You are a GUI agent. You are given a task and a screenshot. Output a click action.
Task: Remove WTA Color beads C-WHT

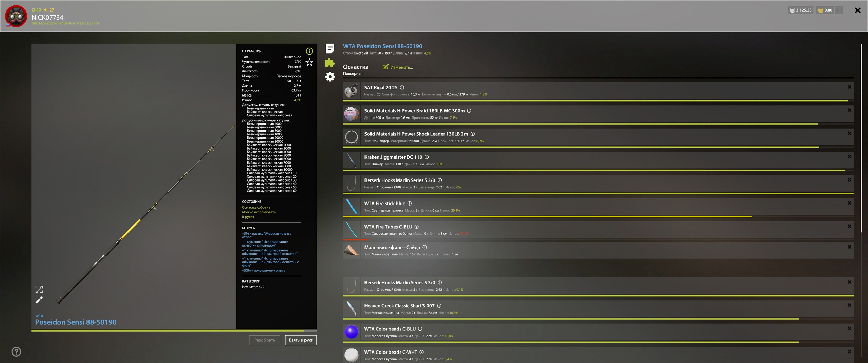tap(849, 352)
